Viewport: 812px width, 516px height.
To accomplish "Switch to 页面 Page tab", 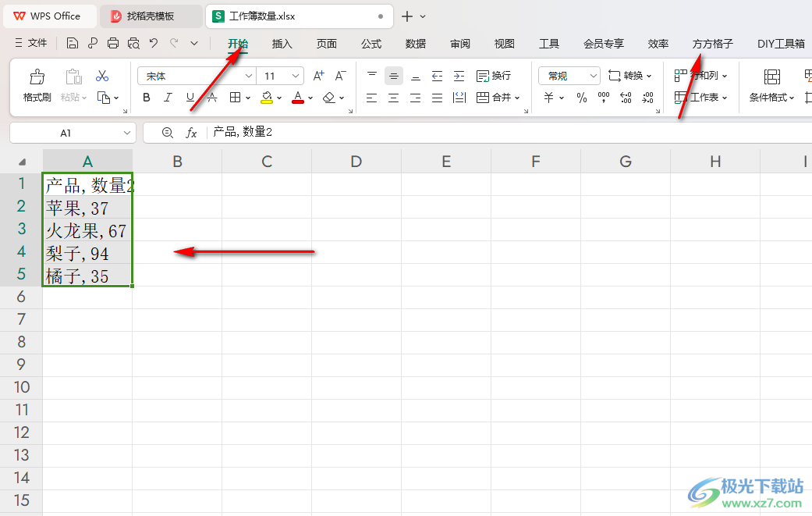I will tap(327, 44).
